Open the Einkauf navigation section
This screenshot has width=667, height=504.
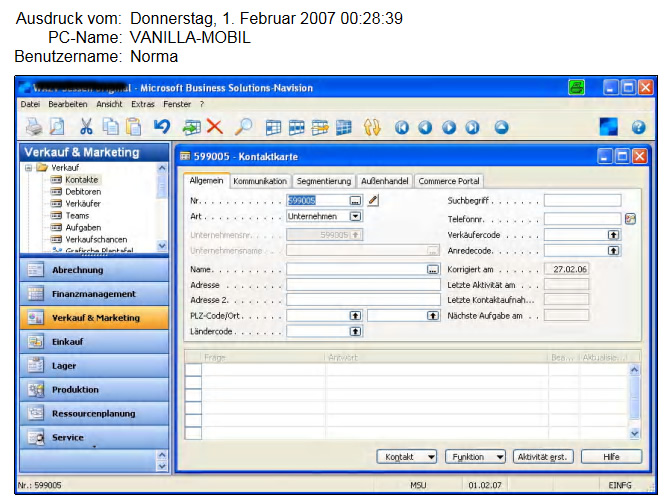[94, 342]
